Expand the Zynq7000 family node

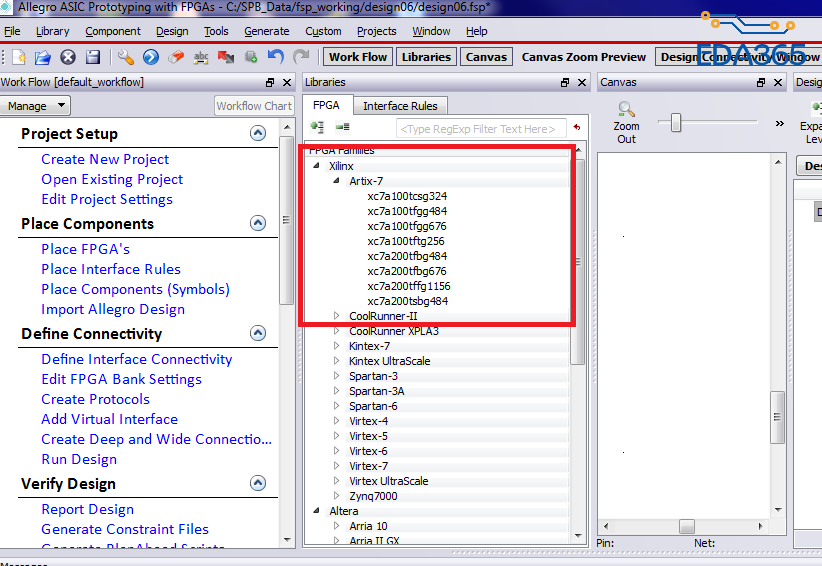(x=337, y=496)
